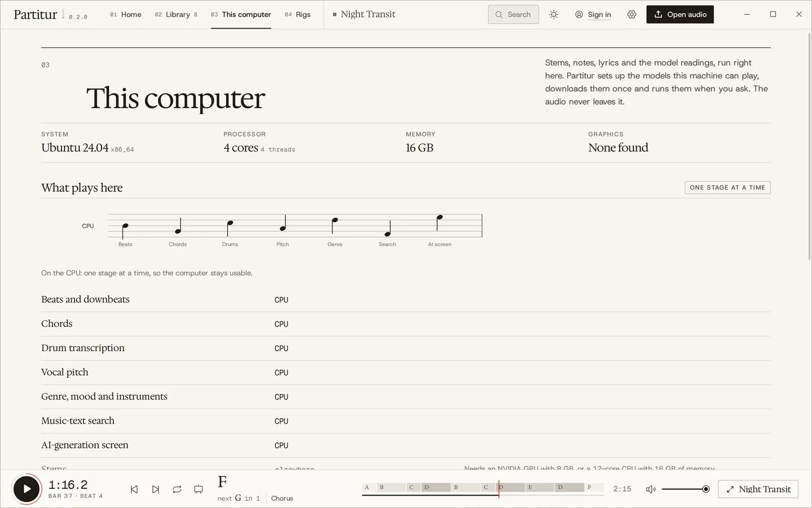The image size is (812, 508).
Task: Click the Pitch note on the staff
Action: point(283,228)
